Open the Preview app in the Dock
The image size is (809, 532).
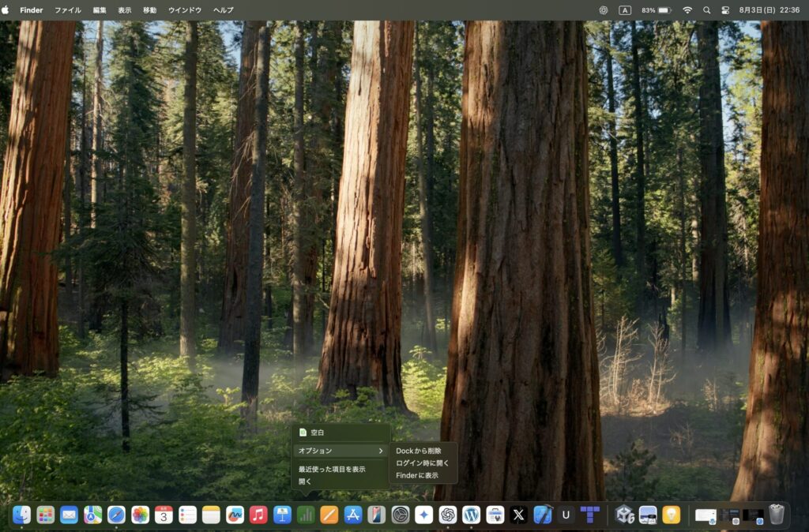pyautogui.click(x=648, y=515)
